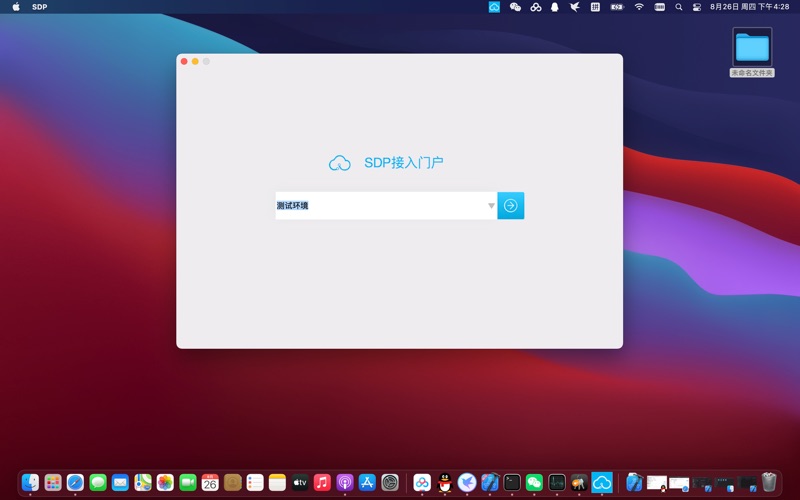The width and height of the screenshot is (800, 500).
Task: Open Baidu Netdisk from the Dock
Action: pyautogui.click(x=422, y=482)
